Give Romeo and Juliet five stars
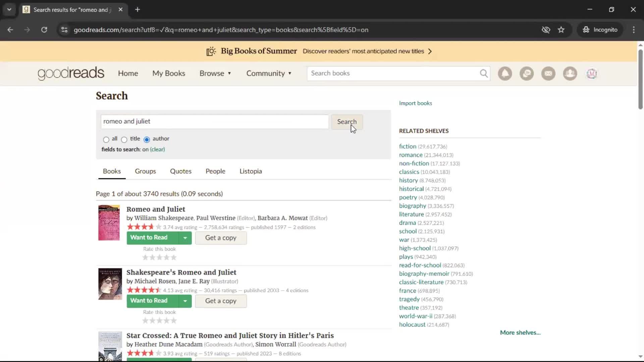The image size is (644, 362). click(x=174, y=257)
